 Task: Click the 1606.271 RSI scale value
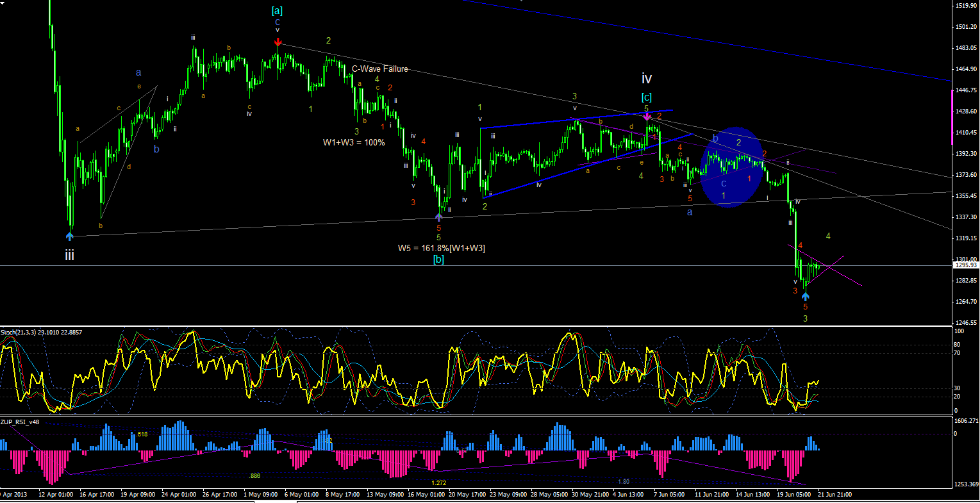pos(967,421)
